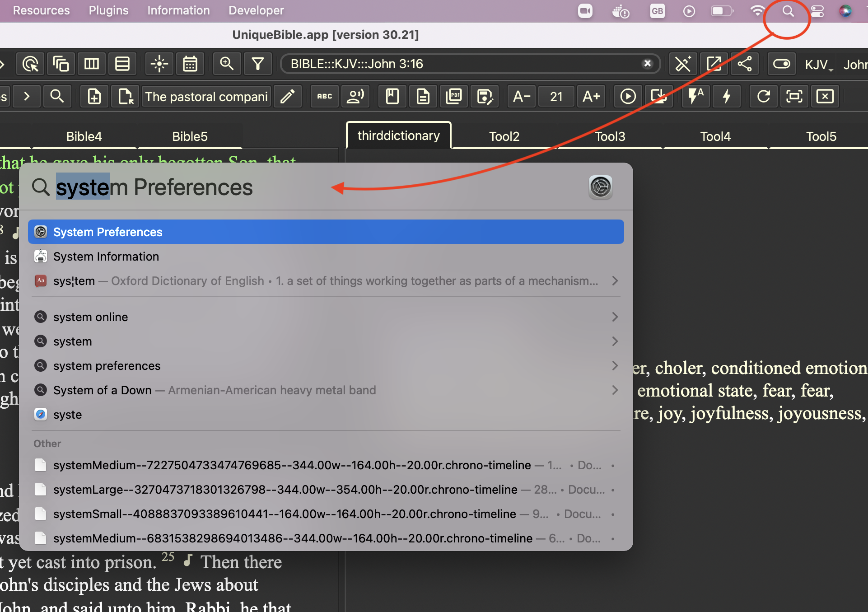Click the cursor-target icon in top toolbar
Viewport: 868px width, 612px height.
(30, 64)
